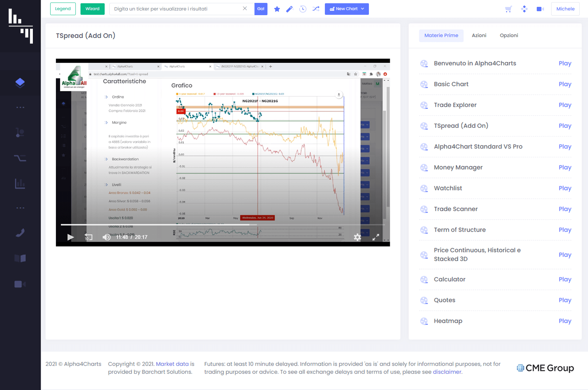Open the New Chart dropdown
This screenshot has width=588, height=390.
[347, 9]
